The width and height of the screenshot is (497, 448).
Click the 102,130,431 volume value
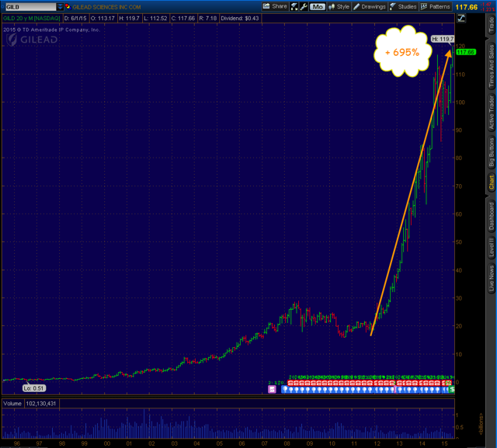coord(41,404)
